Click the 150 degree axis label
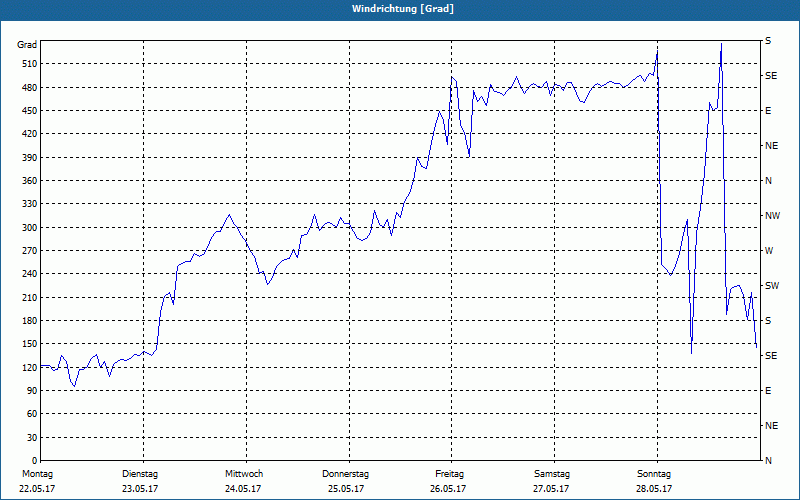800x500 pixels. click(30, 344)
